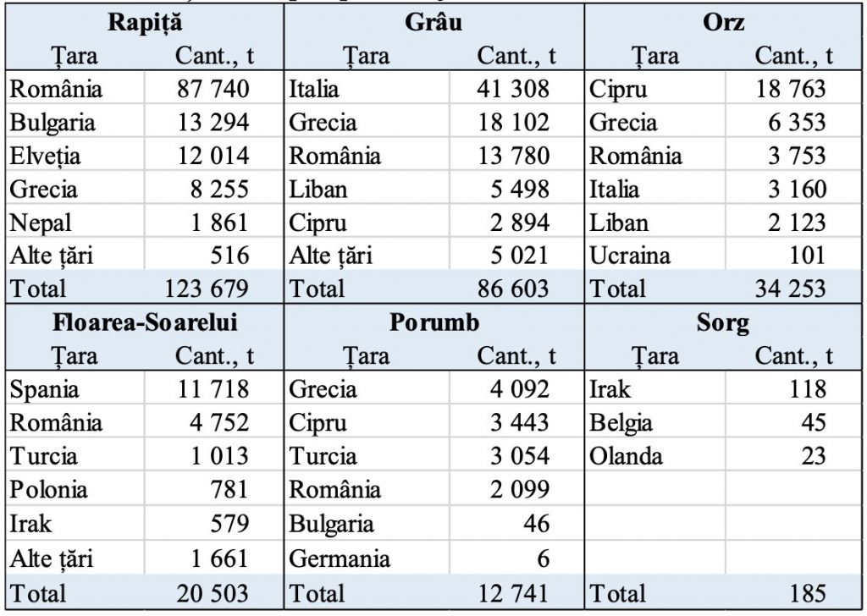This screenshot has width=867, height=616.
Task: Click the Polonia cell
Action: pyautogui.click(x=49, y=490)
